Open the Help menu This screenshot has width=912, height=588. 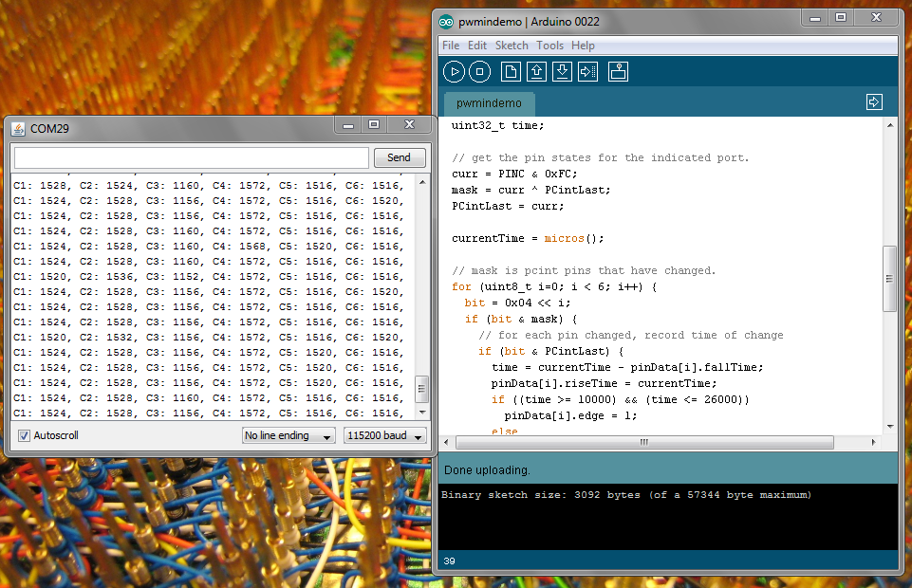(x=583, y=46)
